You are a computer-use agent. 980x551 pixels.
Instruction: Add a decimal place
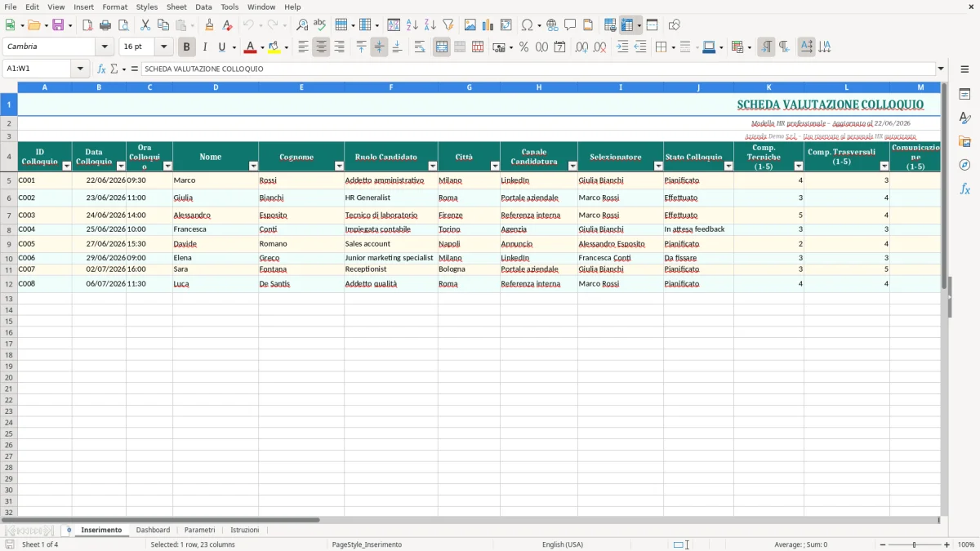point(582,47)
